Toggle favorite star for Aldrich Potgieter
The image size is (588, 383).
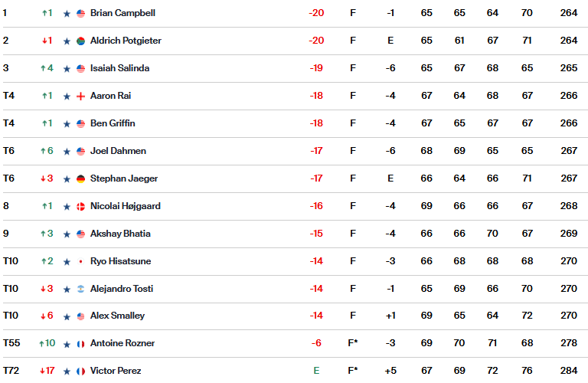click(67, 41)
